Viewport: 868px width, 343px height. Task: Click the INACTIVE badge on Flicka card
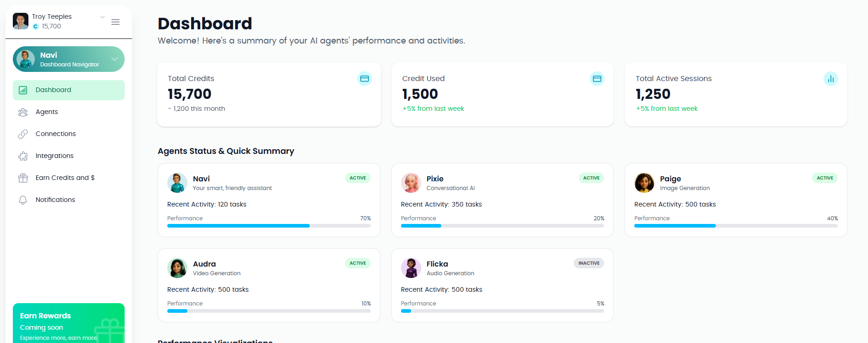[589, 263]
